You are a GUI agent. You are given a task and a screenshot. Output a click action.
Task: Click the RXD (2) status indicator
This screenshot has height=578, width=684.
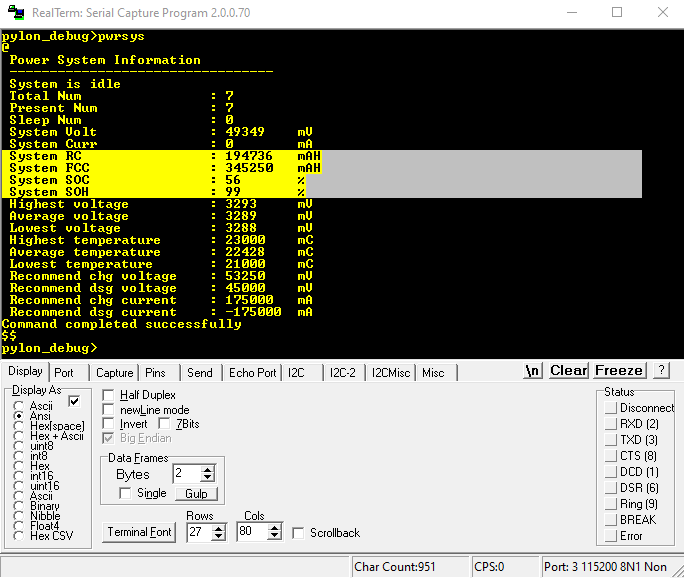click(x=611, y=424)
